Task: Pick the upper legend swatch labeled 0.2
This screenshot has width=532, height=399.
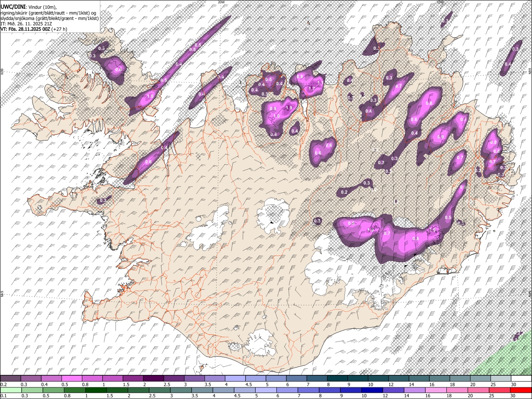Action: (10, 379)
